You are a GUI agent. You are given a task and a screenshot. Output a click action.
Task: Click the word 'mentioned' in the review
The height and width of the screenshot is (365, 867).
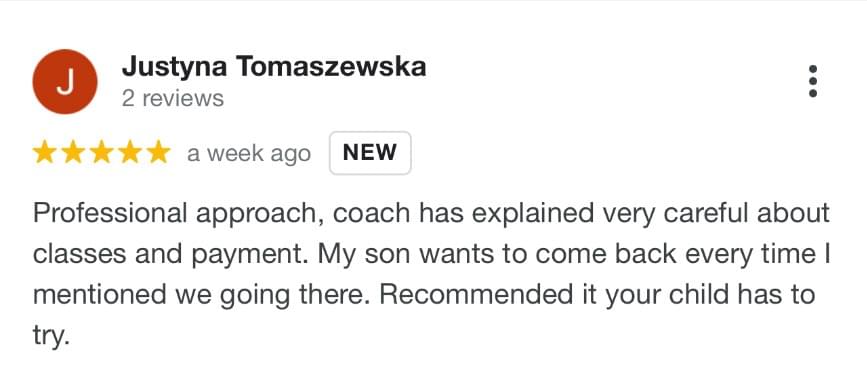pyautogui.click(x=100, y=295)
